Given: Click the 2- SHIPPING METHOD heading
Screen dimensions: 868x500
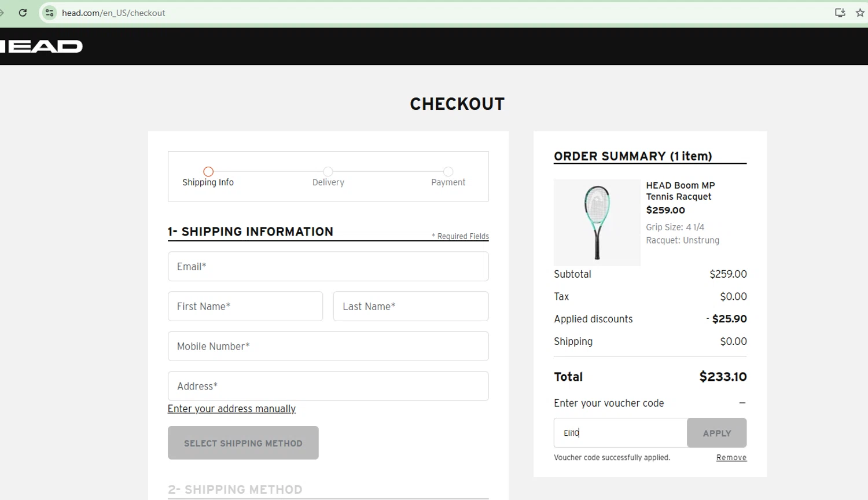Looking at the screenshot, I should point(235,490).
